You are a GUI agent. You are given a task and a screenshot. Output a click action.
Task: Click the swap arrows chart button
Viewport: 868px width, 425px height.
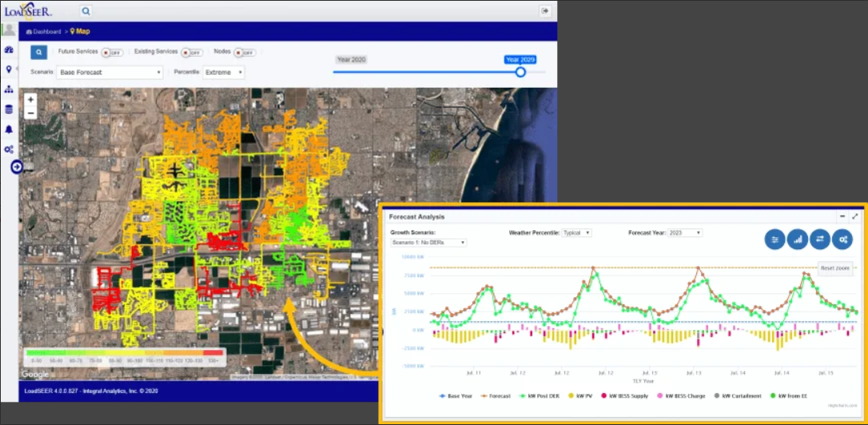[x=820, y=240]
